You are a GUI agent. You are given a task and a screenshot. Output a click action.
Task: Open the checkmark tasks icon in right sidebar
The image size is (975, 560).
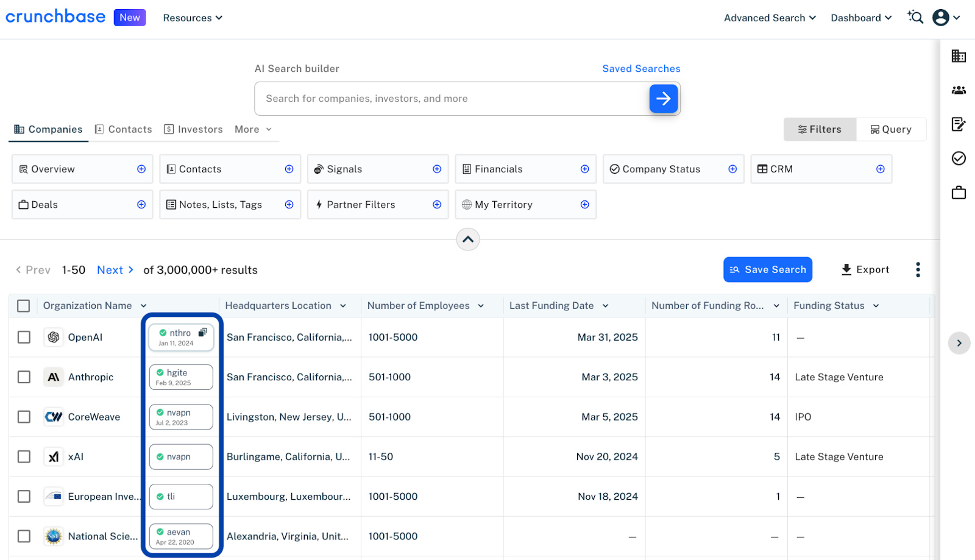point(959,158)
